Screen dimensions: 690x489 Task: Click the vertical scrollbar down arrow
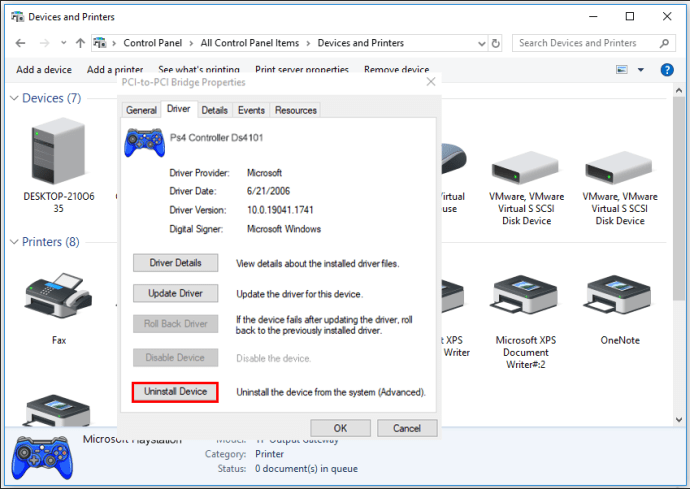(x=679, y=419)
